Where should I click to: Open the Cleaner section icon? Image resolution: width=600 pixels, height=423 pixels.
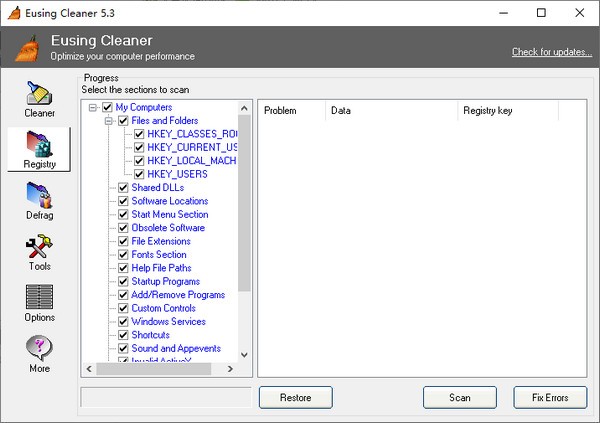(x=39, y=93)
